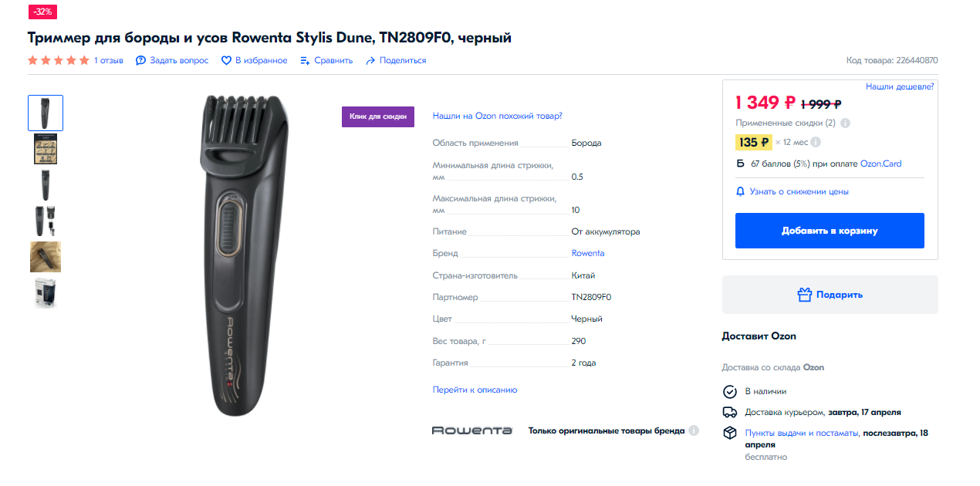Open the 1 отзыв review link
This screenshot has width=980, height=486.
pyautogui.click(x=109, y=60)
